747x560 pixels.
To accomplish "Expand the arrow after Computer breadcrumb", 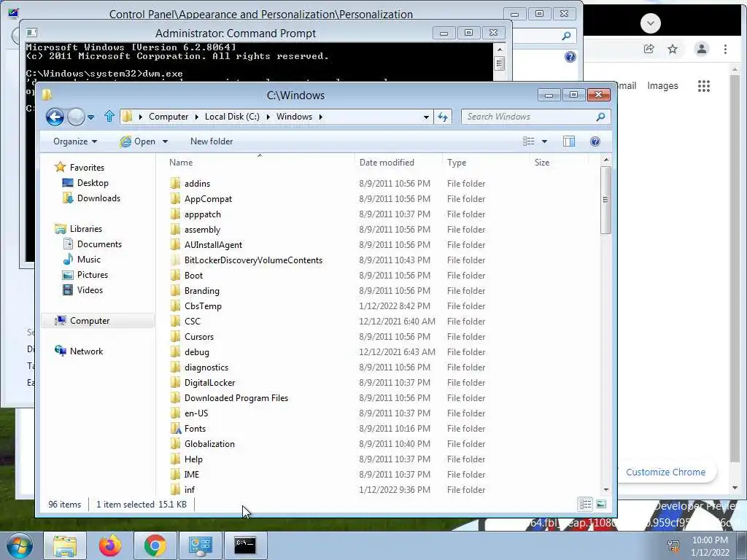I will [x=196, y=117].
